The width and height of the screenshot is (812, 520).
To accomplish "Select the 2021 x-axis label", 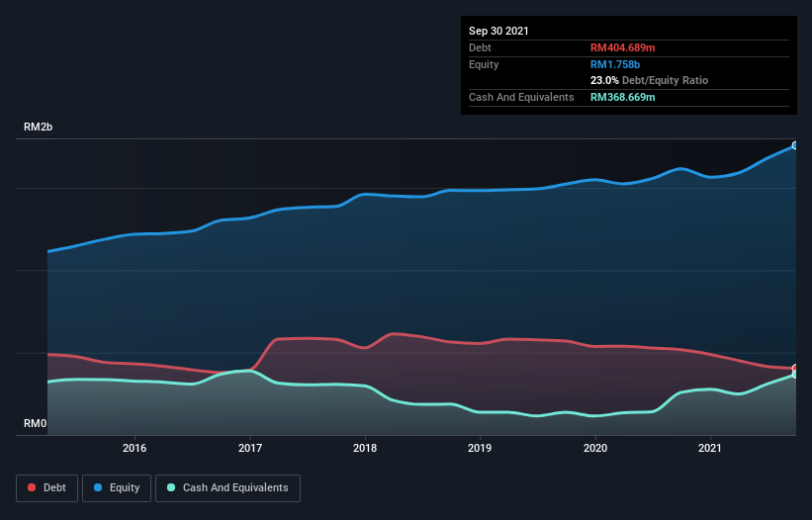I will [710, 449].
